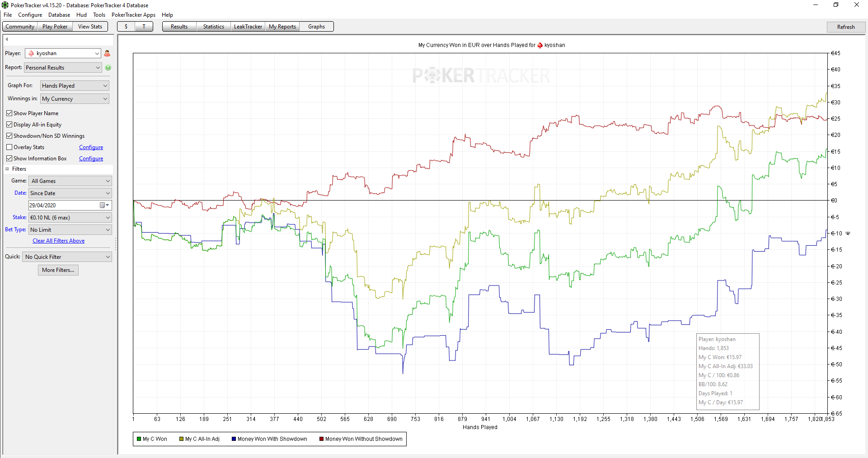Switch to the Statistics tab

point(214,27)
